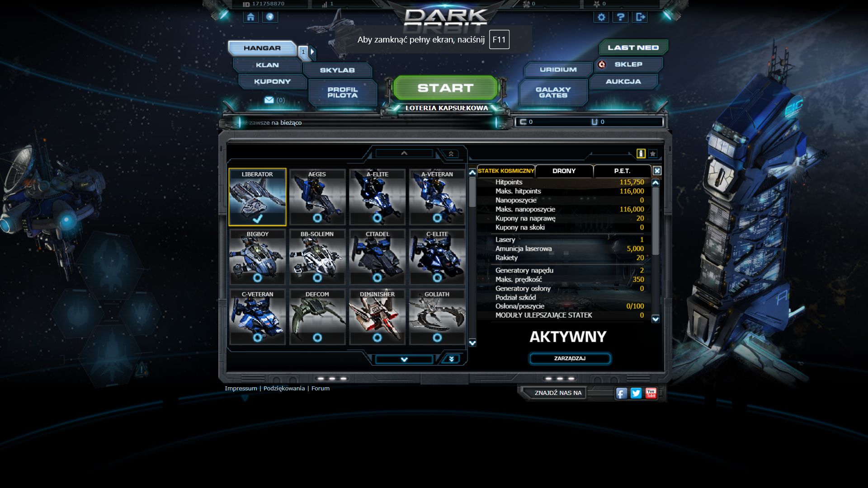Image resolution: width=868 pixels, height=488 pixels.
Task: Open the home icon in the header
Action: click(250, 17)
